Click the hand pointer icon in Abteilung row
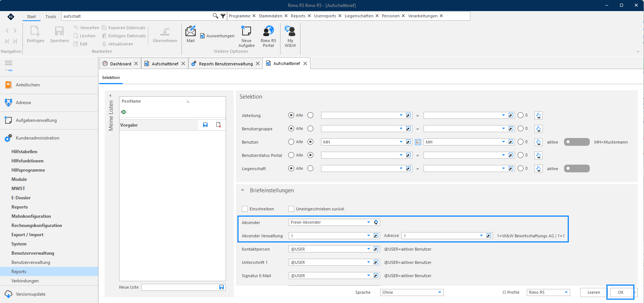The image size is (644, 303). click(x=539, y=116)
